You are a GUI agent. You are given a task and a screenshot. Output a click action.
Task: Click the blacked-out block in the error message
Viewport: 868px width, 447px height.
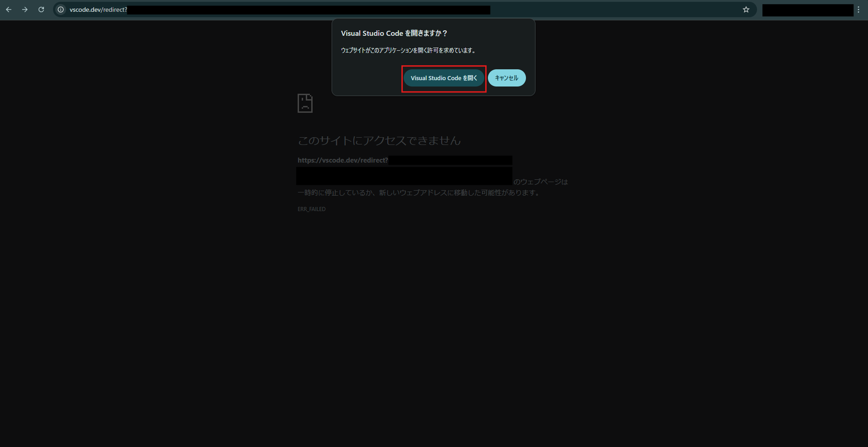click(404, 176)
